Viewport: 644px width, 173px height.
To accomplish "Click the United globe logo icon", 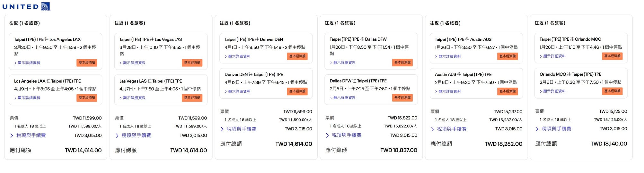I will point(46,6).
